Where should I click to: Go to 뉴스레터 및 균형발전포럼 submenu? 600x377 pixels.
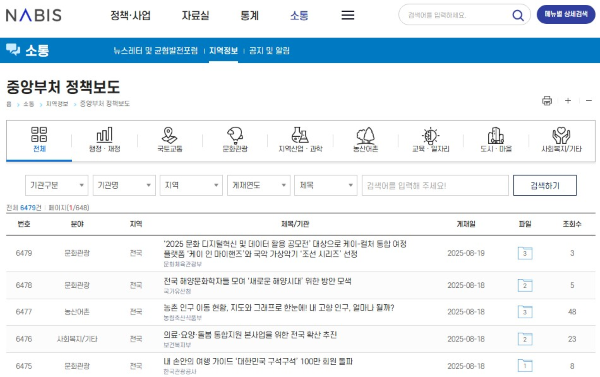click(155, 51)
